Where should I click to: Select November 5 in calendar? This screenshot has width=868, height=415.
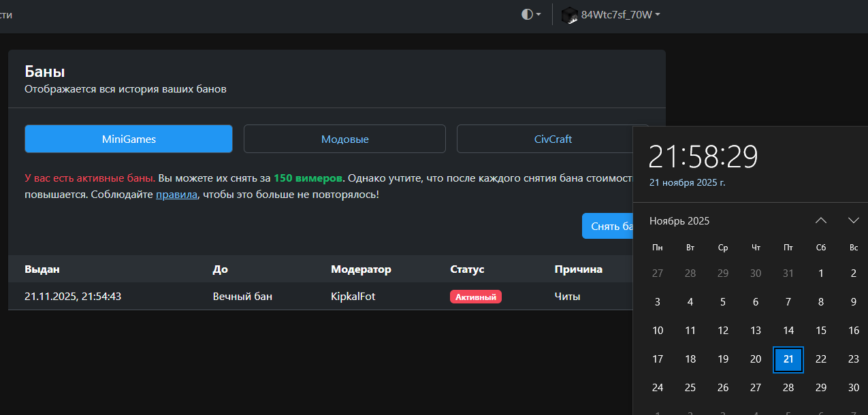coord(723,302)
